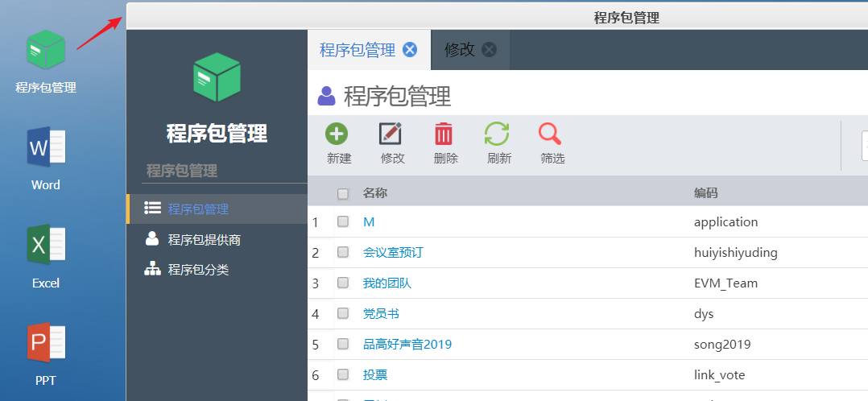Go to 程序包分类 in sidebar
Viewport: 868px width, 401px height.
(198, 270)
